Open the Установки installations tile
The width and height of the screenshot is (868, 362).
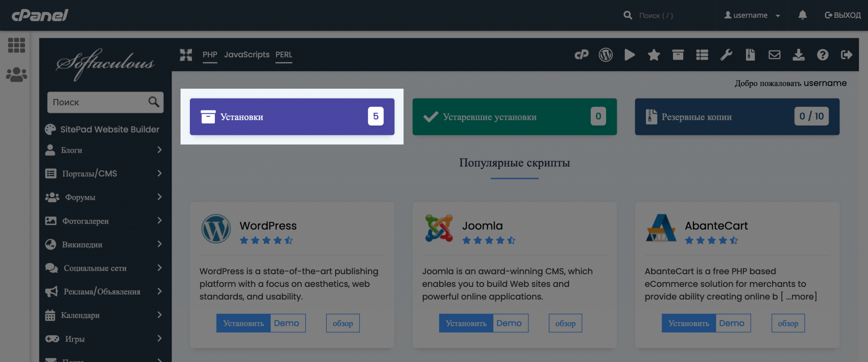click(x=292, y=117)
